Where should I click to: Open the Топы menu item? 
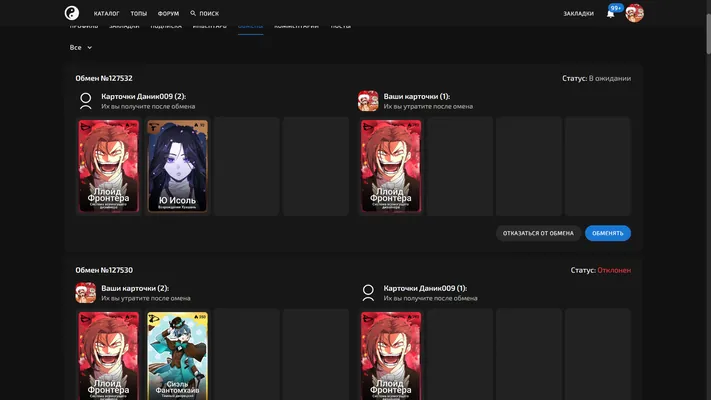point(139,14)
